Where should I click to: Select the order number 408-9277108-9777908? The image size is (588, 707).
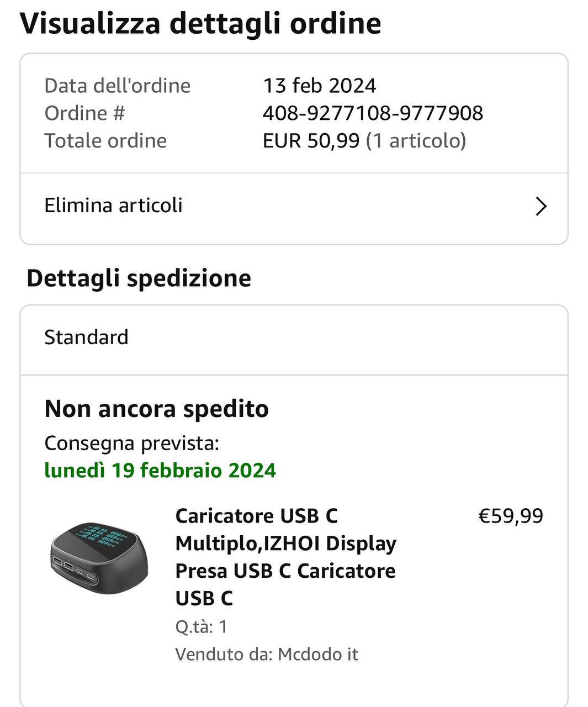point(373,113)
